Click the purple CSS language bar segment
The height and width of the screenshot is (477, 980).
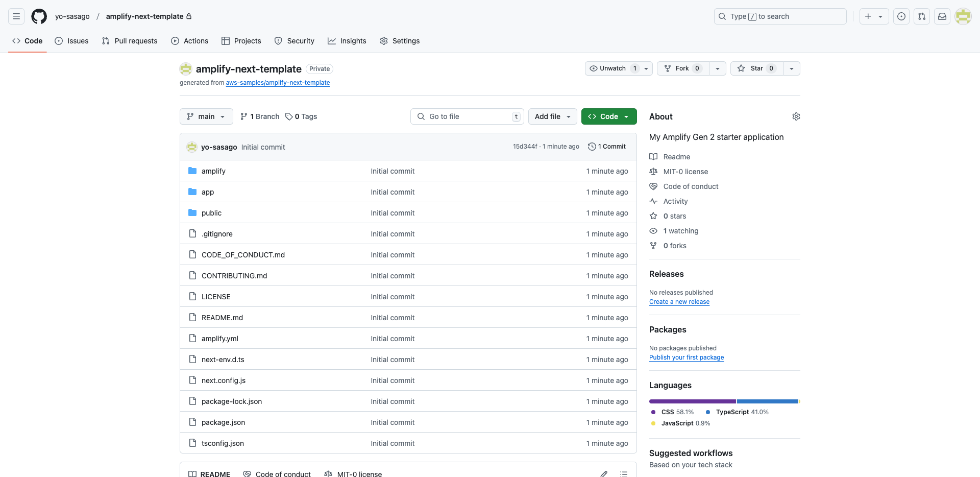pos(693,401)
